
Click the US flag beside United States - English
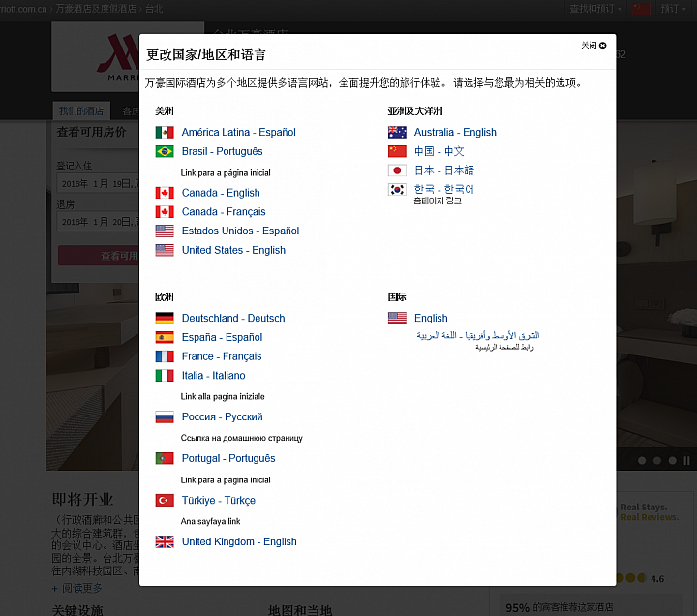pos(165,250)
